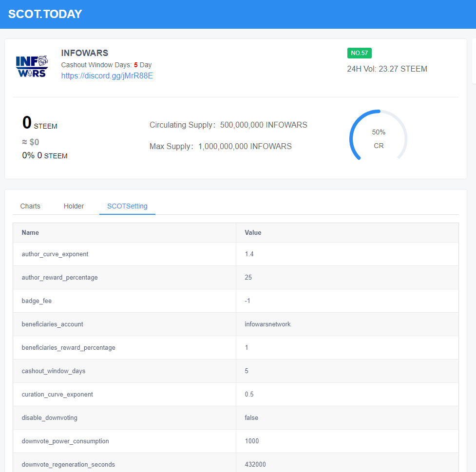Select the cashout_window_days row
Viewport: 476px width, 472px height.
(236, 371)
